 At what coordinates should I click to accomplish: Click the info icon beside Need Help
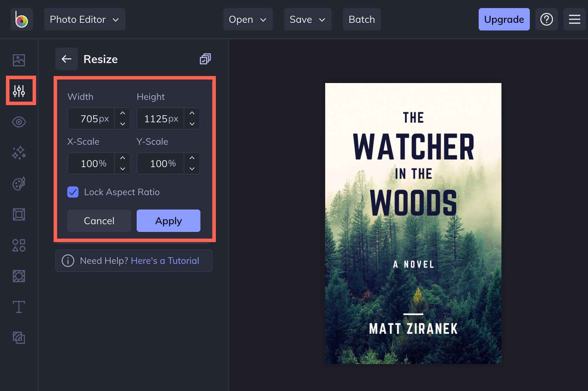tap(68, 261)
